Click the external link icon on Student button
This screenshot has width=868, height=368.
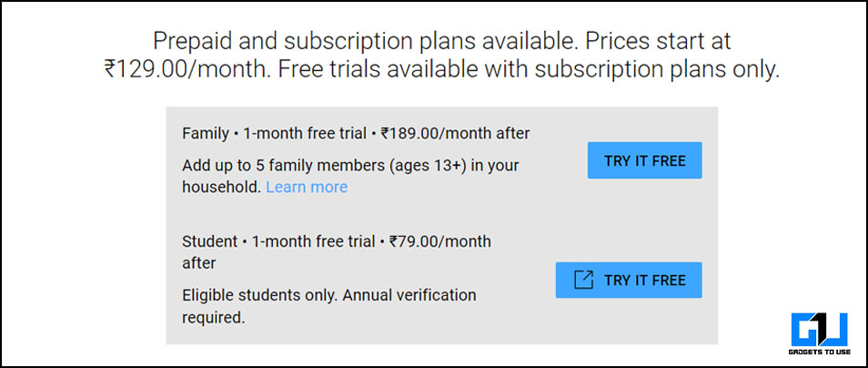point(583,280)
